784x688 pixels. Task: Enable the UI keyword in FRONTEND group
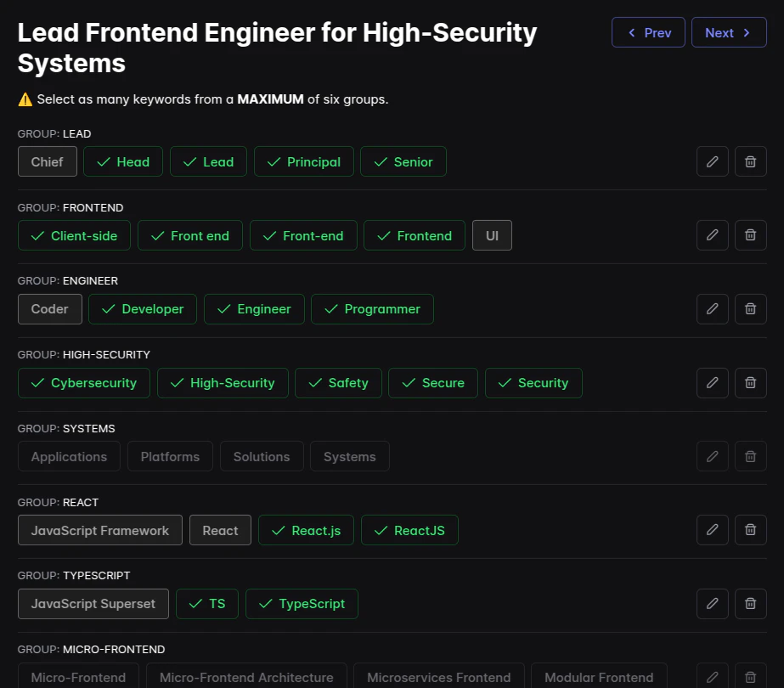click(x=492, y=235)
